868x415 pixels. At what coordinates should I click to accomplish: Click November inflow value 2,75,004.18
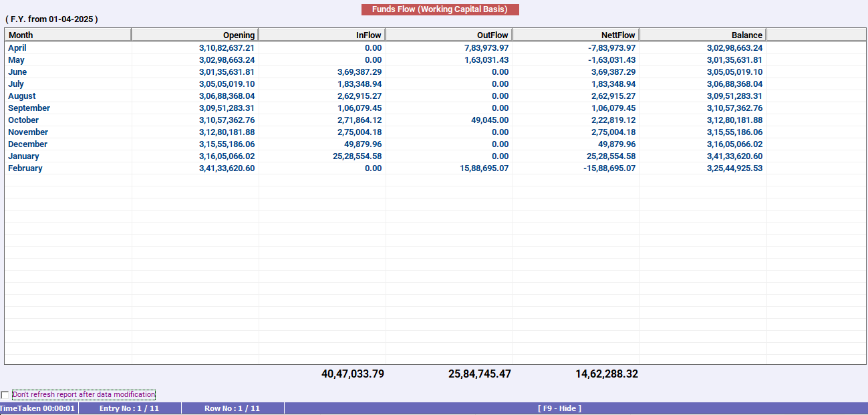(x=359, y=132)
